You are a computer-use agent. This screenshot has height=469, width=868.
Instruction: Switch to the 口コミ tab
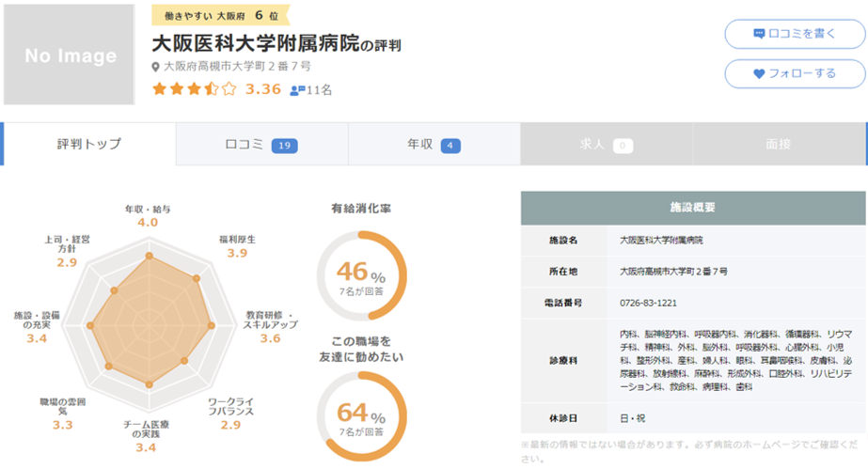pyautogui.click(x=261, y=144)
